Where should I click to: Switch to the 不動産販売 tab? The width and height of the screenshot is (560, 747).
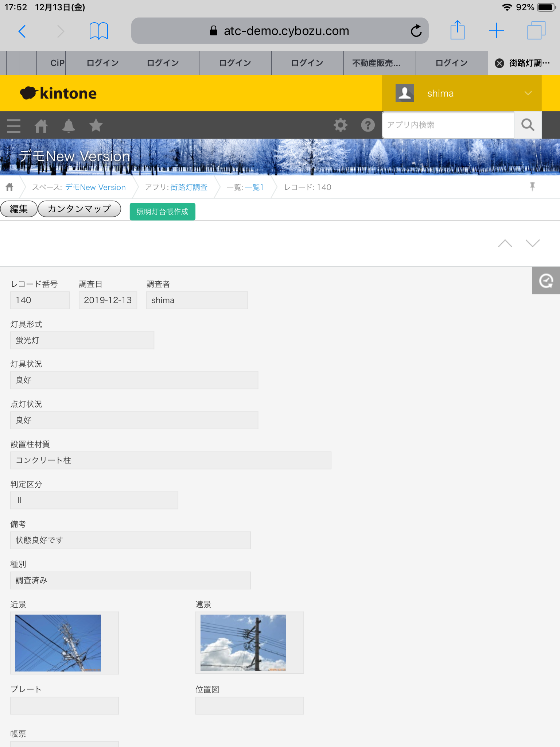380,63
